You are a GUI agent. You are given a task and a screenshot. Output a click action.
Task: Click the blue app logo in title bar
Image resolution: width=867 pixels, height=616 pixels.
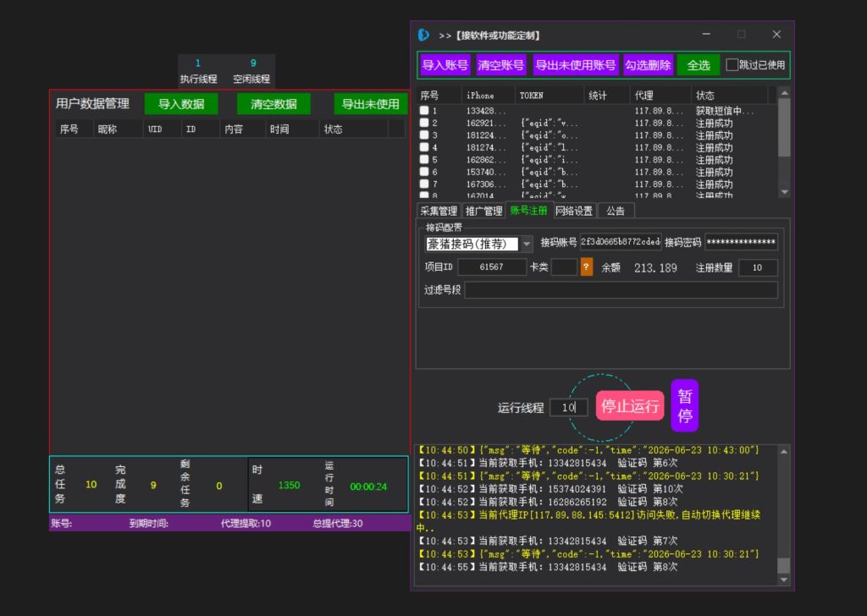(423, 35)
